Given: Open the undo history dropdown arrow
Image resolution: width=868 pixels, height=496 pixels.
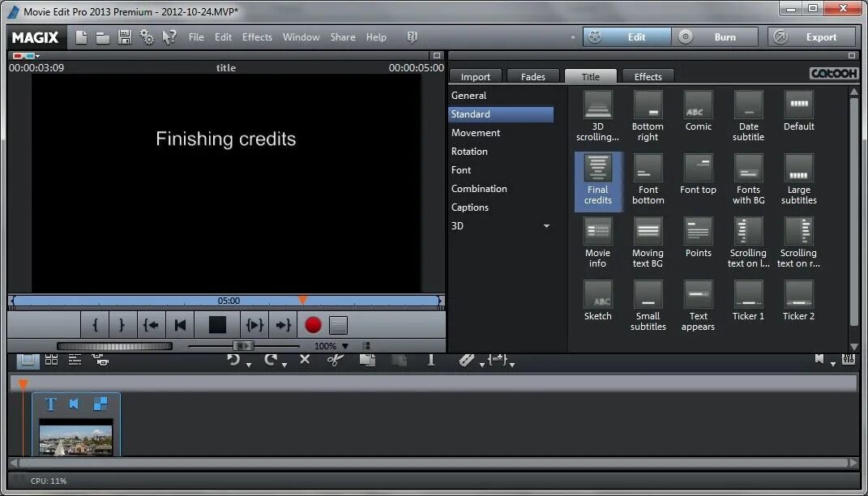Looking at the screenshot, I should coord(249,364).
